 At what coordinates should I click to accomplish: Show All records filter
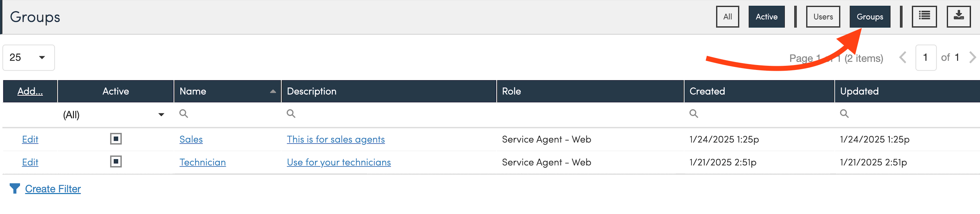(x=727, y=16)
